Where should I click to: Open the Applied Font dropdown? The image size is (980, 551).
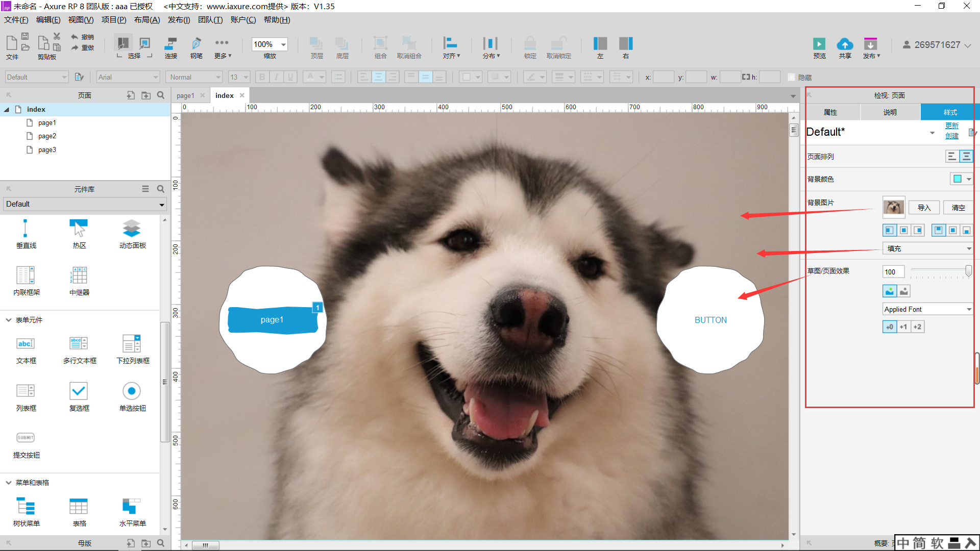(927, 309)
